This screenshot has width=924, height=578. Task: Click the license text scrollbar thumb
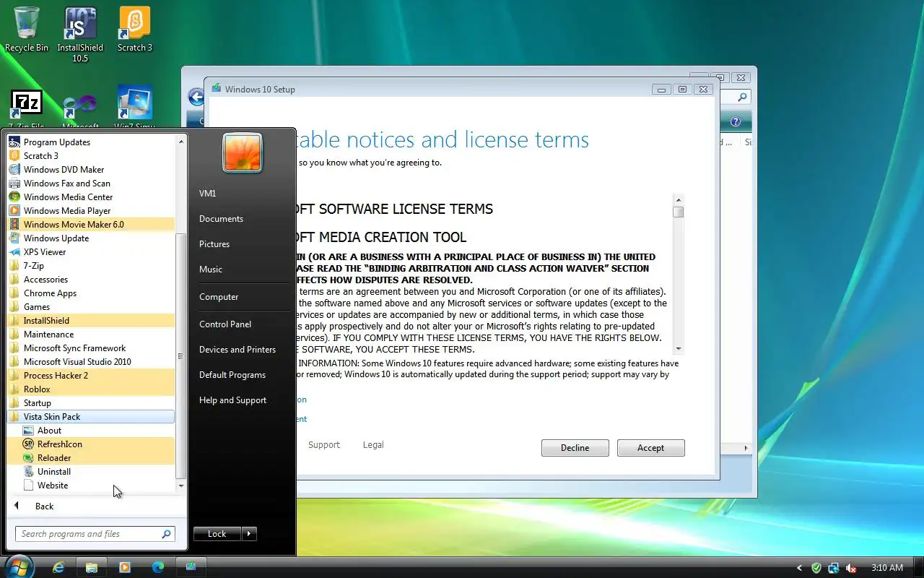678,212
